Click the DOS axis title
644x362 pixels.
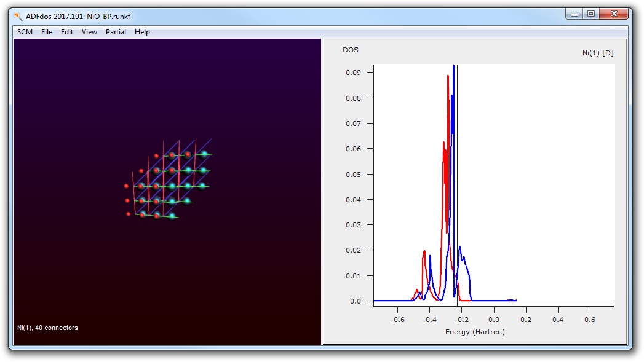[x=351, y=50]
